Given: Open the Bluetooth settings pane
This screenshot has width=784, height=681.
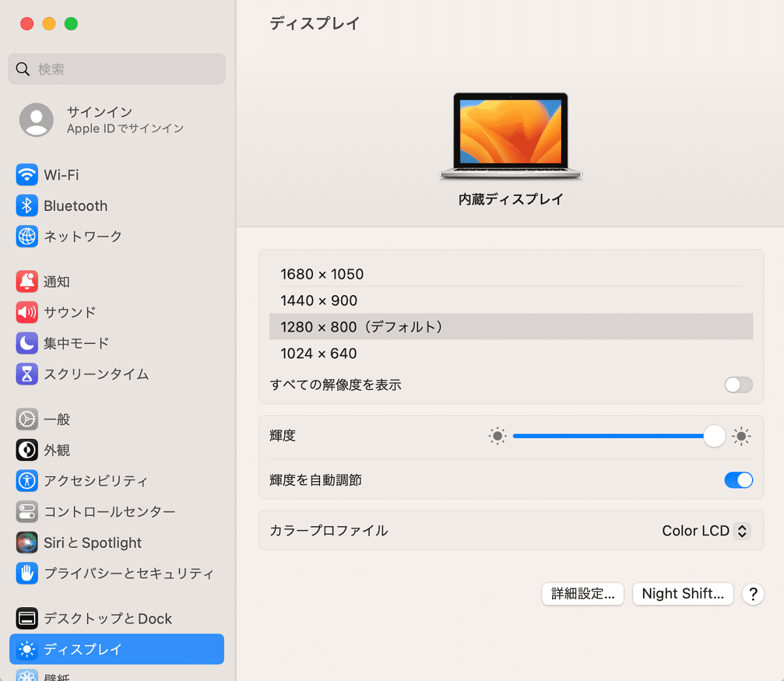Looking at the screenshot, I should pyautogui.click(x=117, y=206).
